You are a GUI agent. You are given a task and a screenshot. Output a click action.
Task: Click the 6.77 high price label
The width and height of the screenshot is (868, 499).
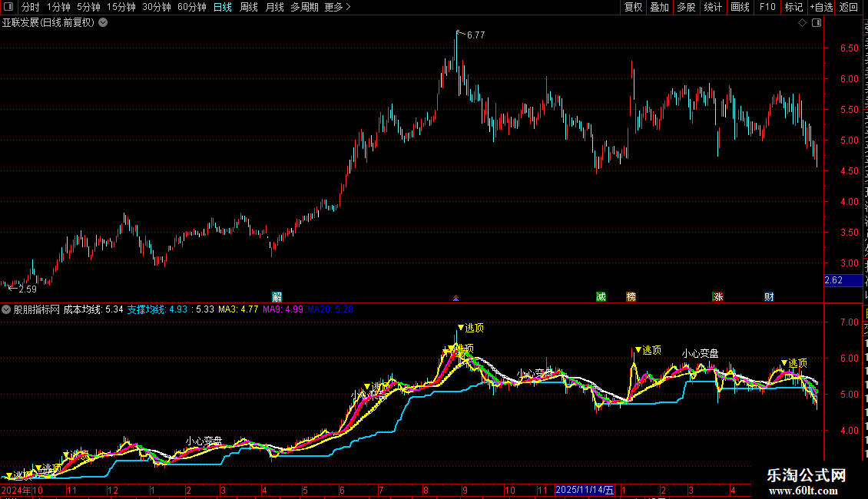tap(475, 35)
